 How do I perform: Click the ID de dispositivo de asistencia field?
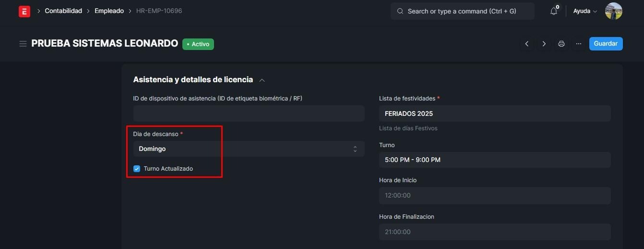(249, 113)
